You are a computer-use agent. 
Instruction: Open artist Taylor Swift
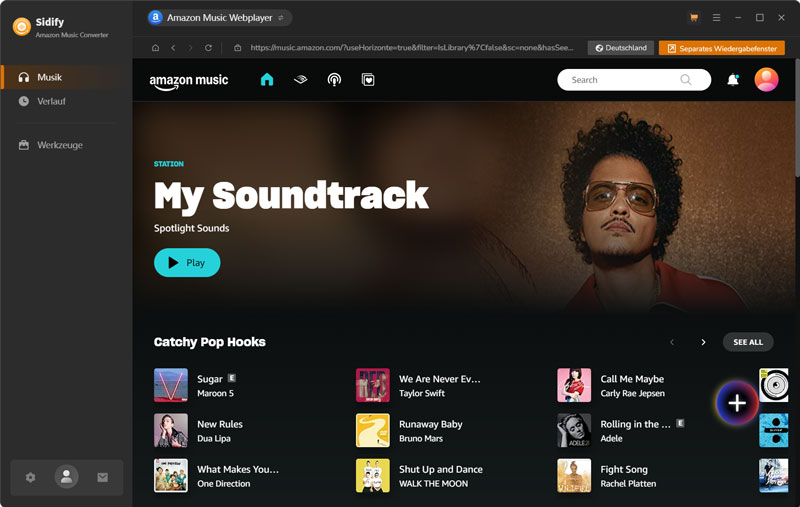[422, 393]
